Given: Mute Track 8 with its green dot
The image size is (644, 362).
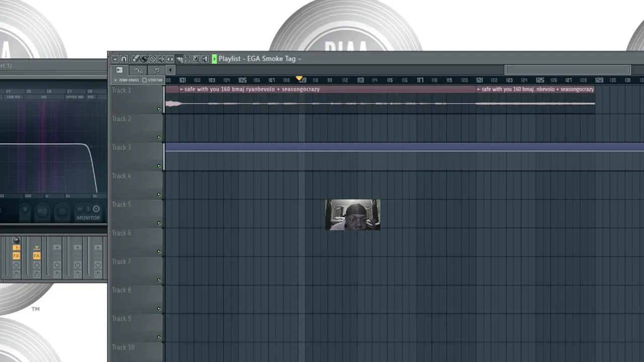Looking at the screenshot, I should pyautogui.click(x=159, y=309).
